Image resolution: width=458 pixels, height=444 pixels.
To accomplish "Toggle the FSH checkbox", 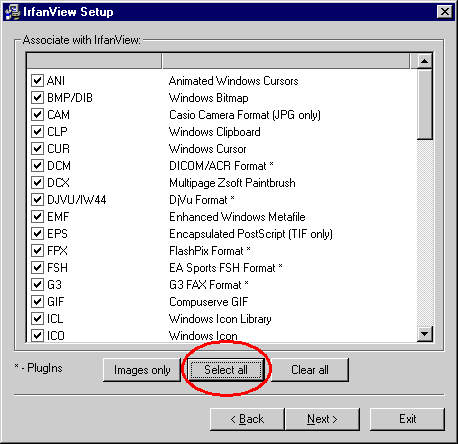I will point(37,268).
